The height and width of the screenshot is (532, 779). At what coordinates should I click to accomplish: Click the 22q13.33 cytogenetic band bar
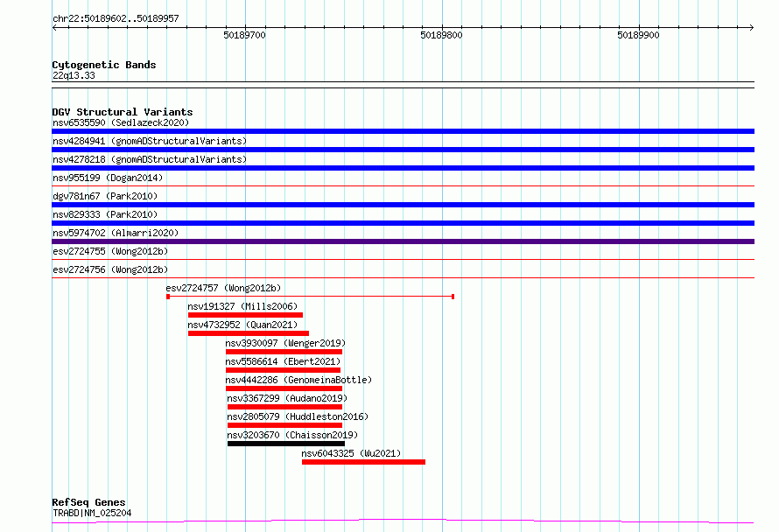pyautogui.click(x=403, y=85)
